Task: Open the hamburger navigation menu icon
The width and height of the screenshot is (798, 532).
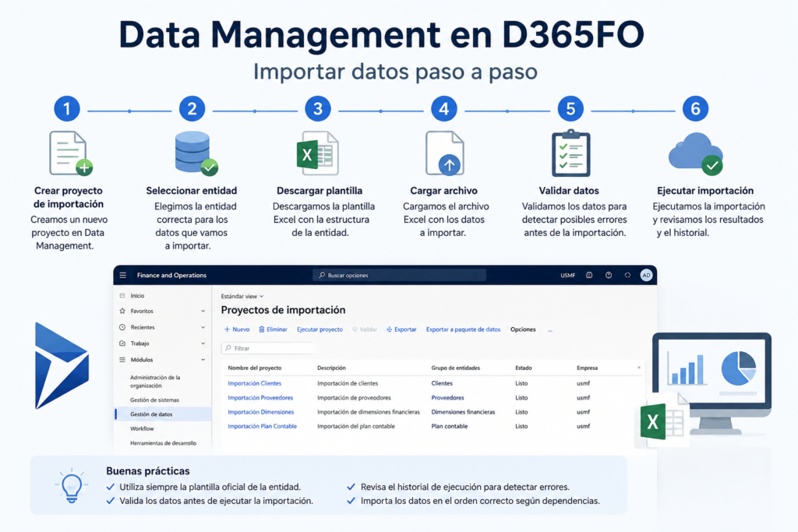Action: click(x=122, y=275)
